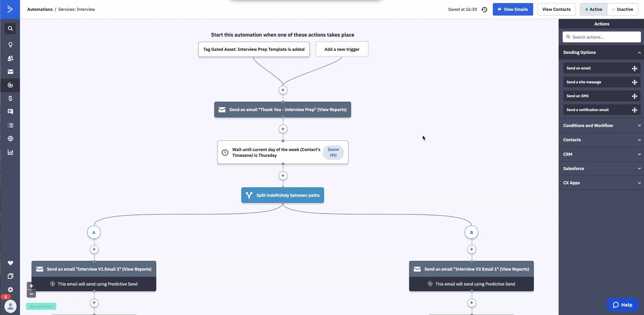Open the Apps copy-pages sidebar icon
This screenshot has width=644, height=315.
pos(10,276)
